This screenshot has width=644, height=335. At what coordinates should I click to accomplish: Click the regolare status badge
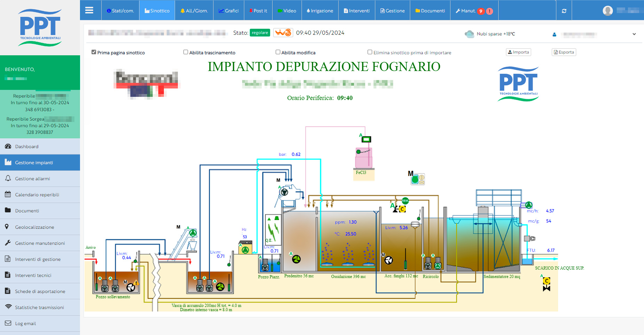coord(260,33)
